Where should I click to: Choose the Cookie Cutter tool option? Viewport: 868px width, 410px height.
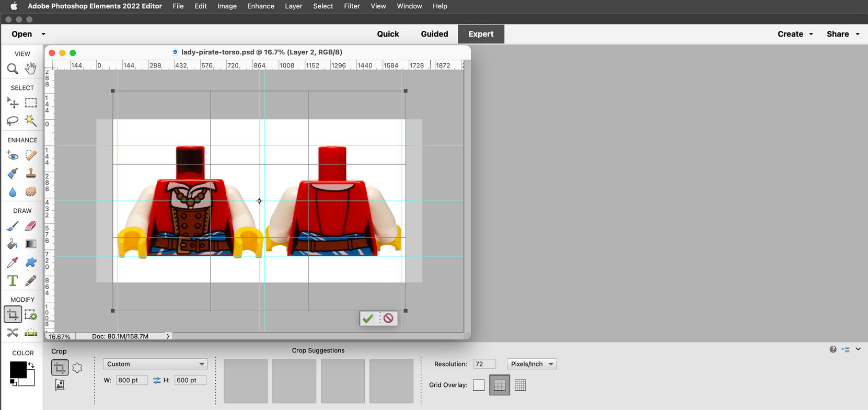pyautogui.click(x=77, y=368)
